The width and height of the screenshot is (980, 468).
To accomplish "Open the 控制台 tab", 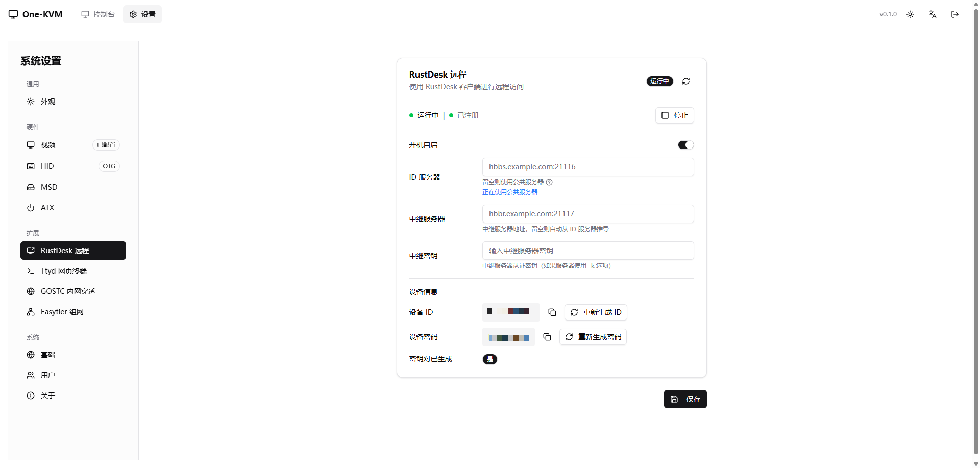I will click(98, 14).
